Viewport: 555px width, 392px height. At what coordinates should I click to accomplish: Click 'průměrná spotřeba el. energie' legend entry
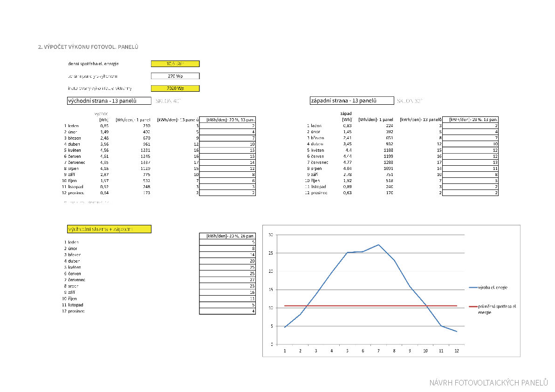[497, 309]
